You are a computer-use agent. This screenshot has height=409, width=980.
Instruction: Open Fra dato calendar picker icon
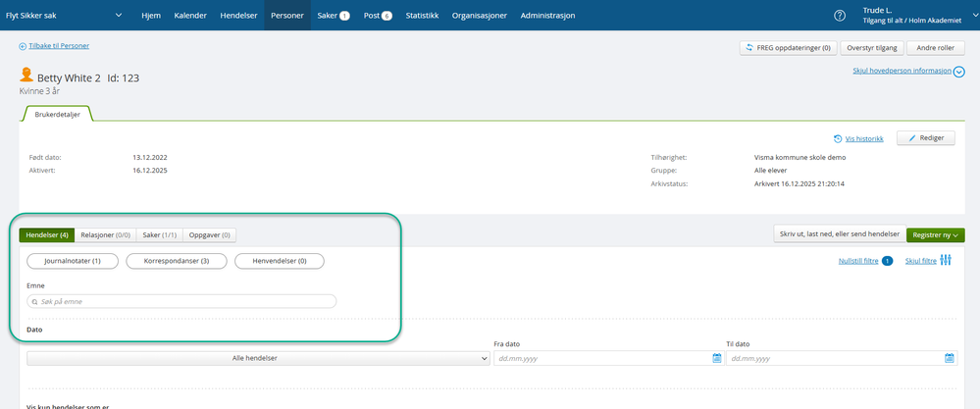(x=717, y=358)
